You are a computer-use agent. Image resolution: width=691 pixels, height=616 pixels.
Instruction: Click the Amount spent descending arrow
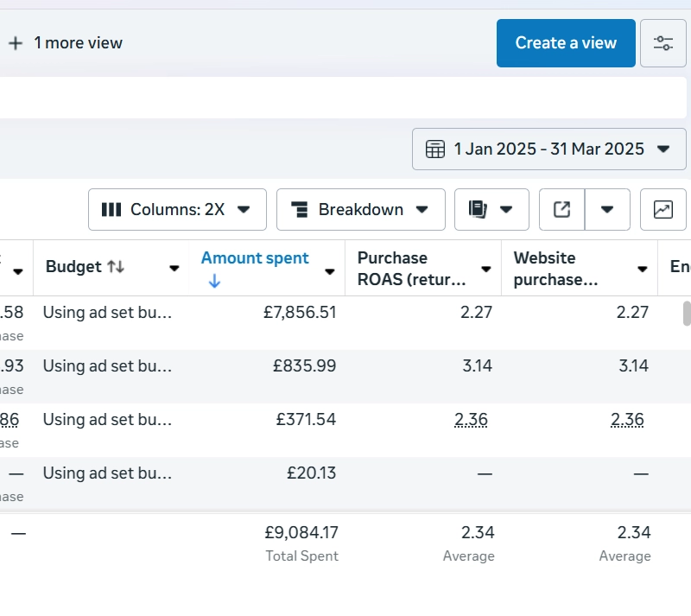pos(214,282)
